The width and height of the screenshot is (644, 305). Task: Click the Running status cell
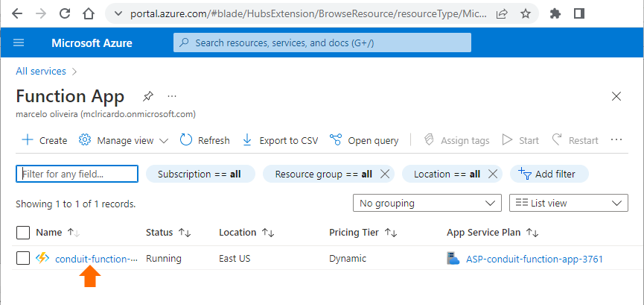point(164,259)
